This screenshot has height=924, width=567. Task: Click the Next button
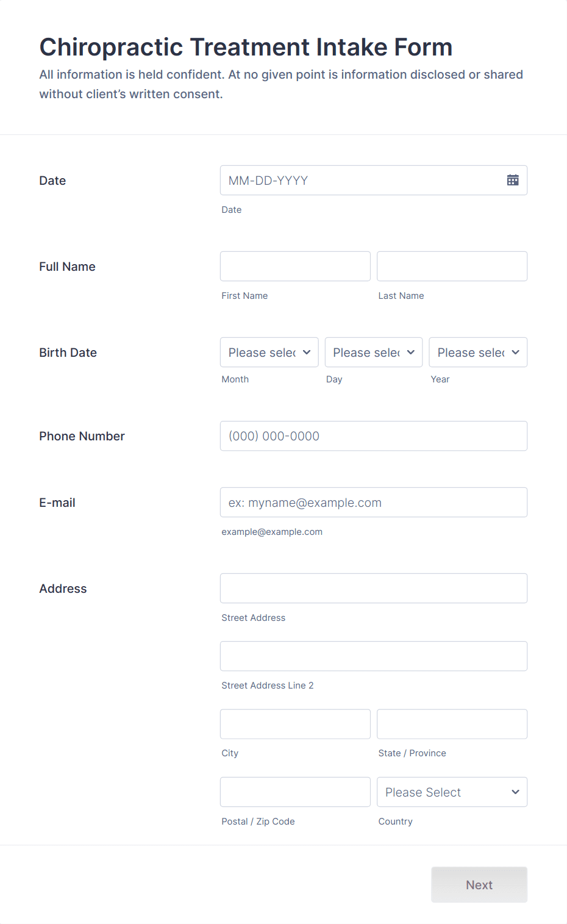pos(479,884)
